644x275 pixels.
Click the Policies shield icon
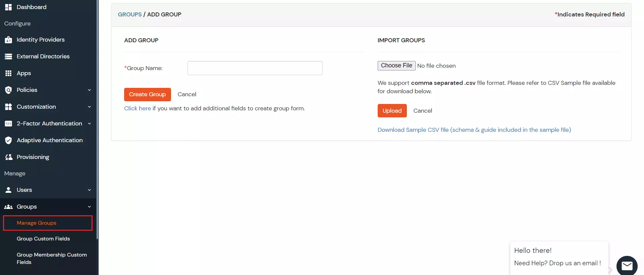[x=8, y=90]
